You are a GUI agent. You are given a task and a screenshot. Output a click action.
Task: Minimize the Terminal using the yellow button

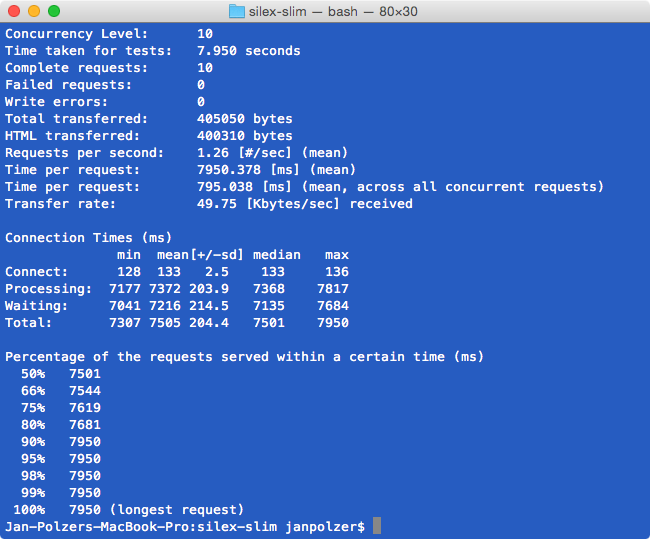tap(33, 11)
